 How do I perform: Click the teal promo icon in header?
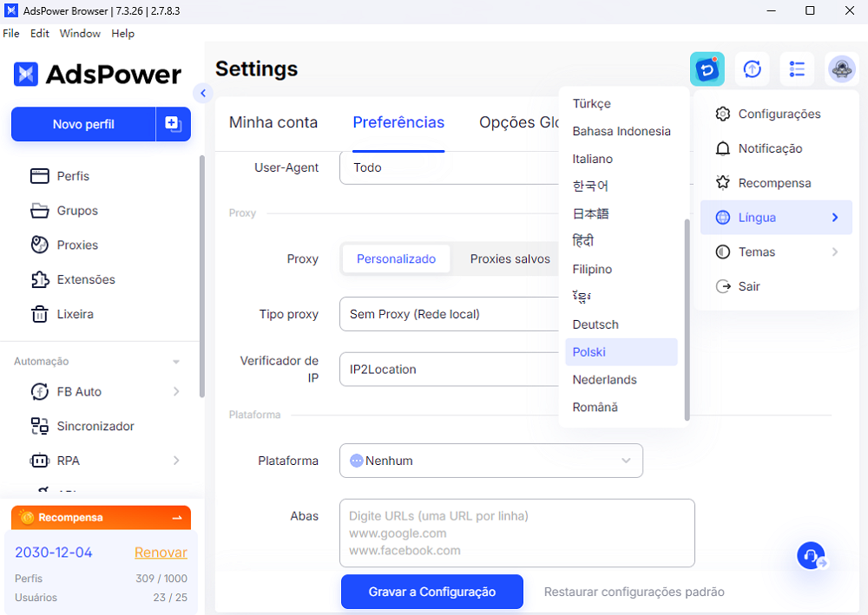[707, 69]
